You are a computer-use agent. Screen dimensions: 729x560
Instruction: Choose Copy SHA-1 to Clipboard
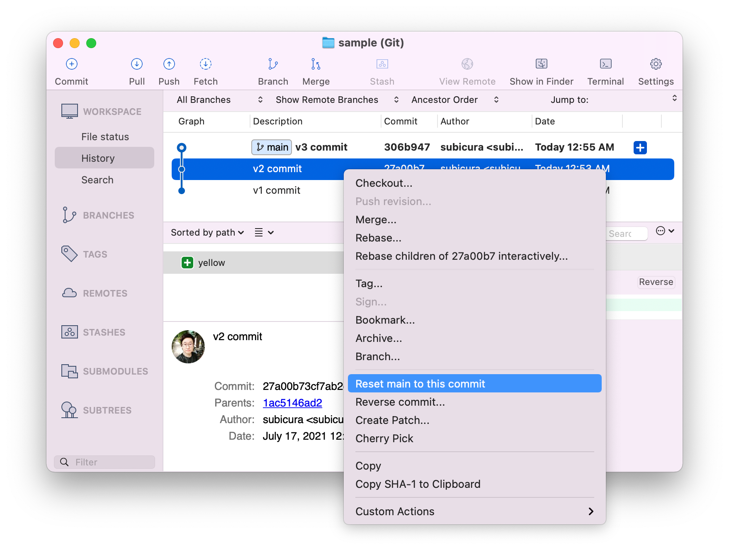point(475,485)
